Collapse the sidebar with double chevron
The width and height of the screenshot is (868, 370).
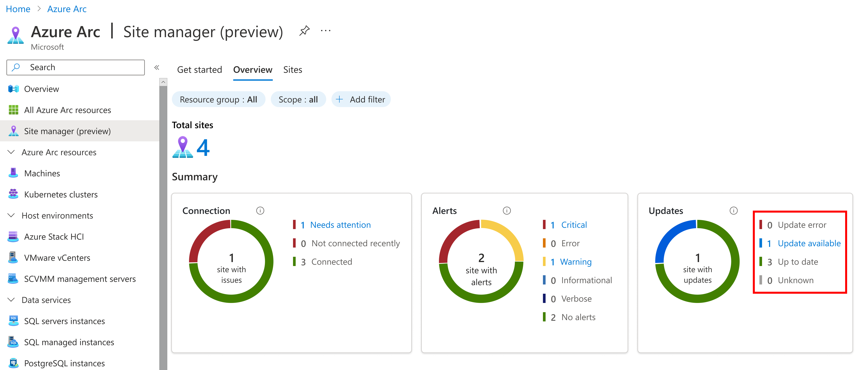click(x=157, y=67)
